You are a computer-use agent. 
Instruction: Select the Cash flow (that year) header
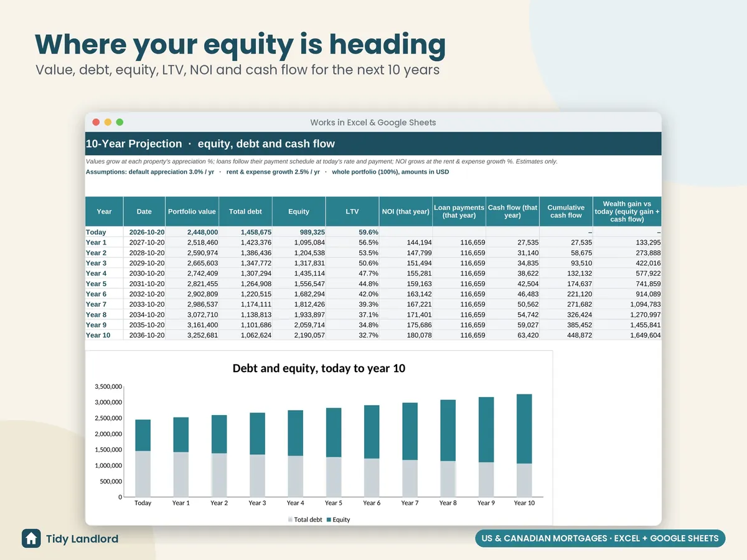(x=512, y=212)
